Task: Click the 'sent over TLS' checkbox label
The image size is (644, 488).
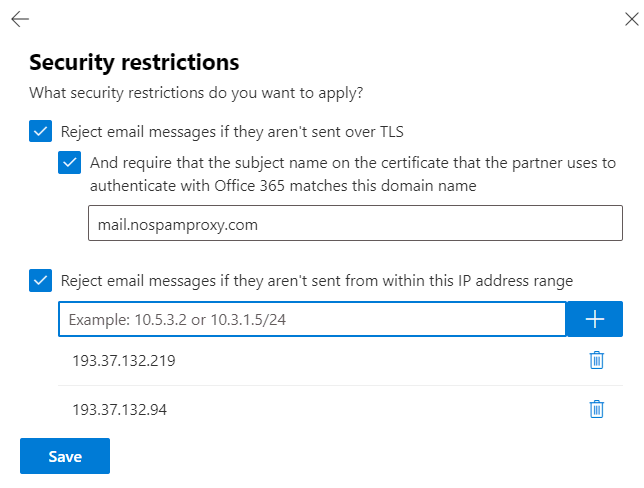Action: point(232,132)
